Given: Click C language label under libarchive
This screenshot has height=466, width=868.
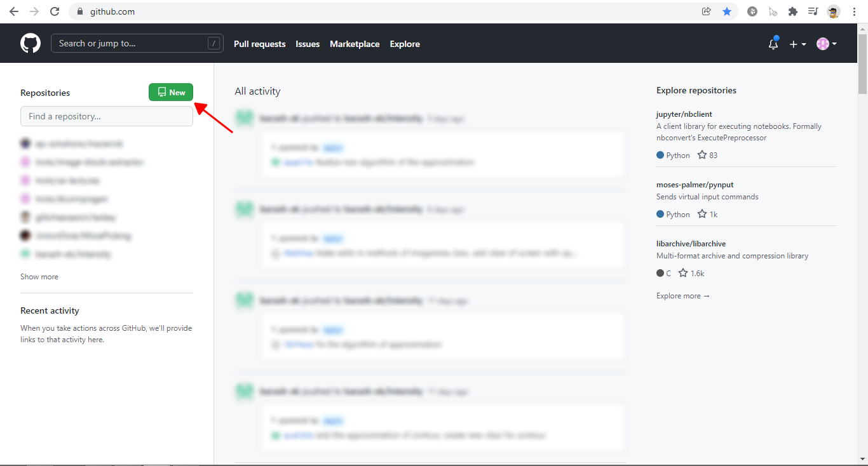Looking at the screenshot, I should (x=664, y=273).
